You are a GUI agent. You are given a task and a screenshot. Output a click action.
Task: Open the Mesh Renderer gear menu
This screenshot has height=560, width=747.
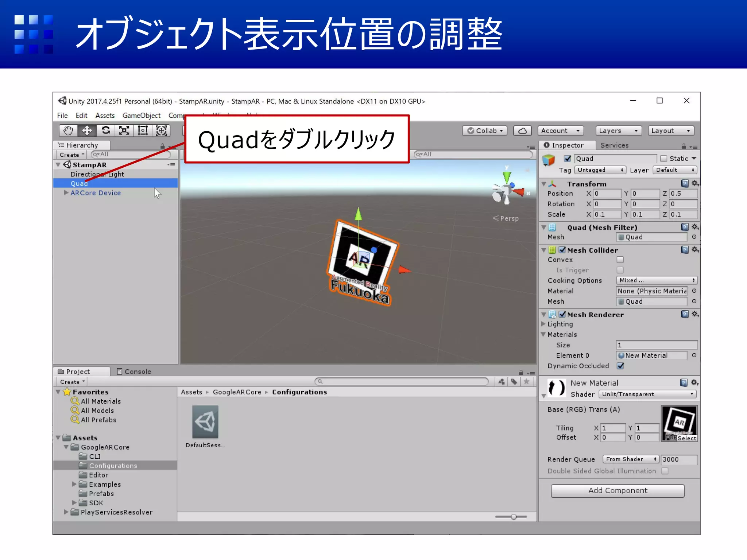(x=695, y=314)
